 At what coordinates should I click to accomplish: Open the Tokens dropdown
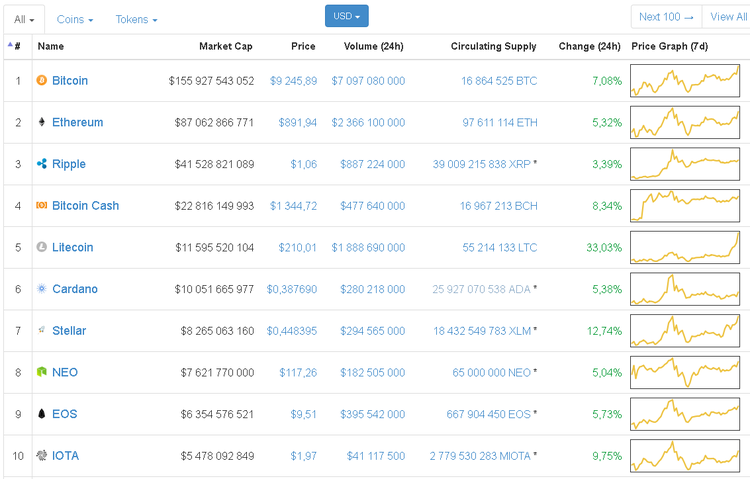pos(136,20)
